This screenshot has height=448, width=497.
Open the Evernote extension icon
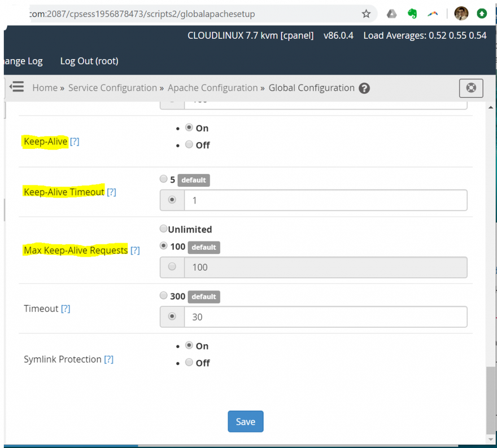pyautogui.click(x=412, y=14)
